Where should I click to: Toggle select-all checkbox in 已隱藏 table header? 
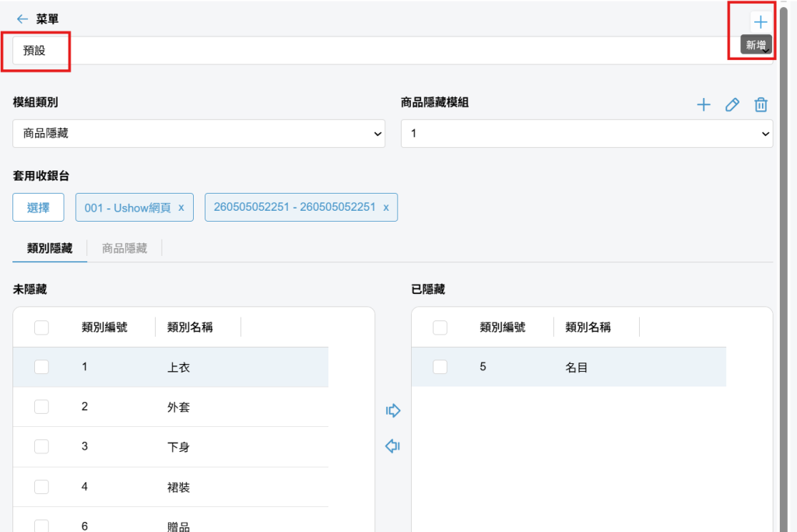coord(441,327)
